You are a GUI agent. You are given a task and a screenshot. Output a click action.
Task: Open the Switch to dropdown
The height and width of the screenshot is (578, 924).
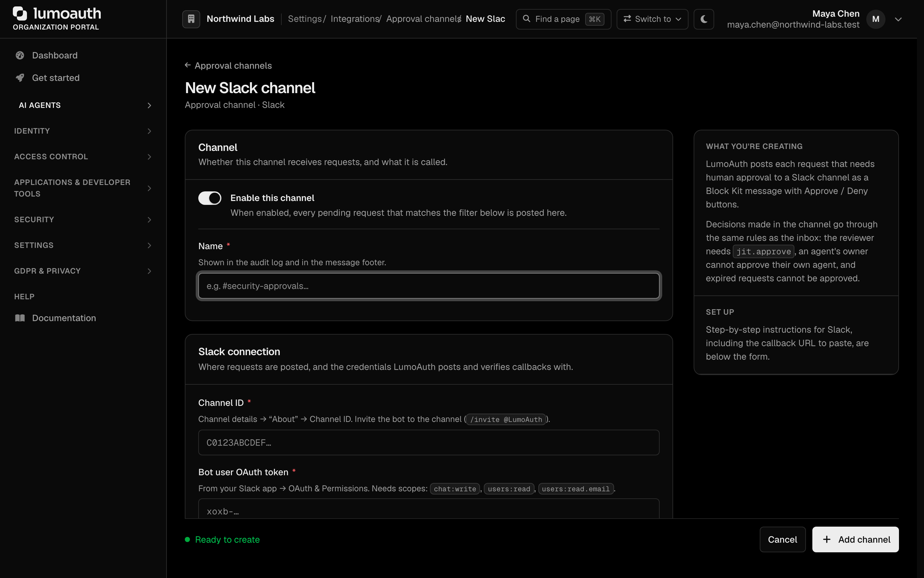(x=652, y=19)
